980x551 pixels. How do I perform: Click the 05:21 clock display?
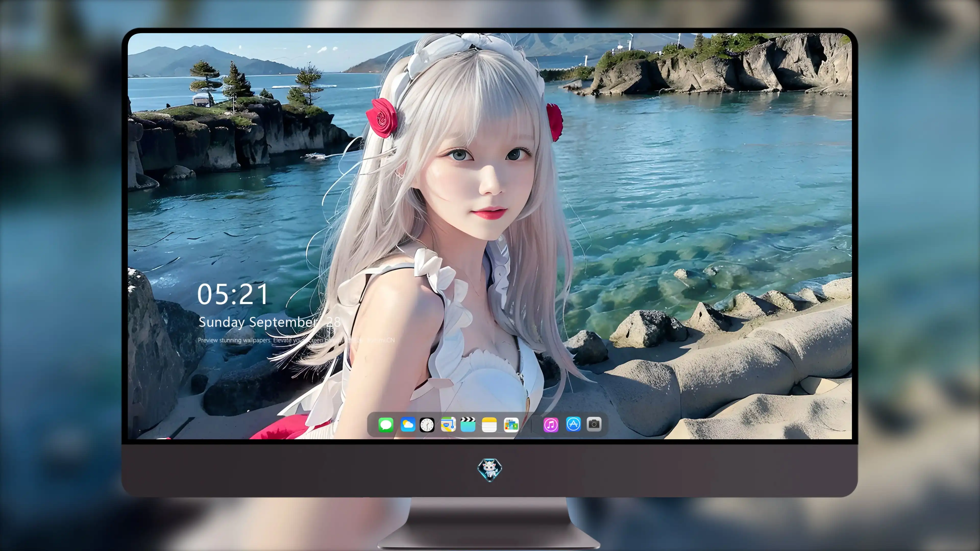pyautogui.click(x=232, y=294)
